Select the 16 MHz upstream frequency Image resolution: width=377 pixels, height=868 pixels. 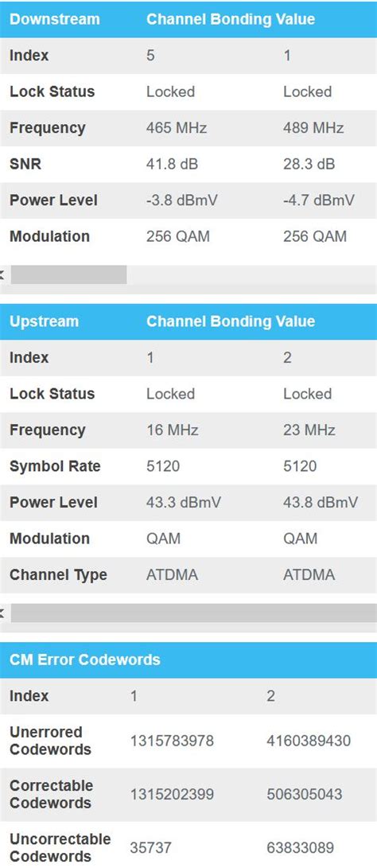[x=172, y=430]
